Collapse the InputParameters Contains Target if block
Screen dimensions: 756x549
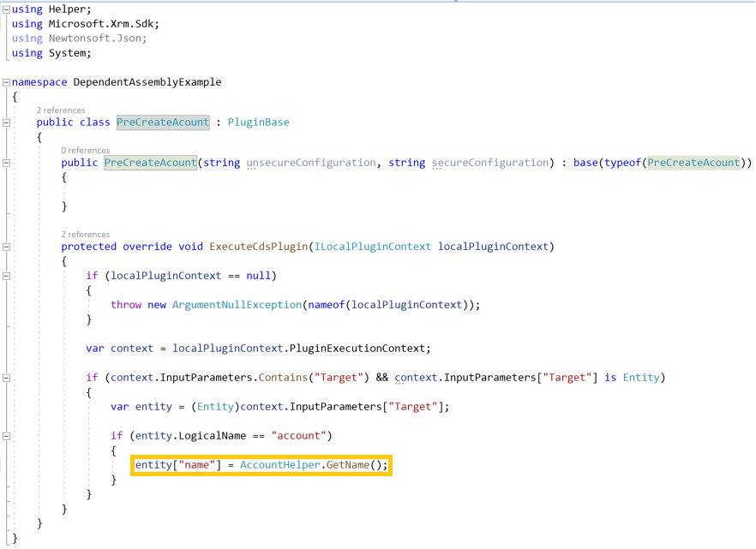click(x=6, y=378)
